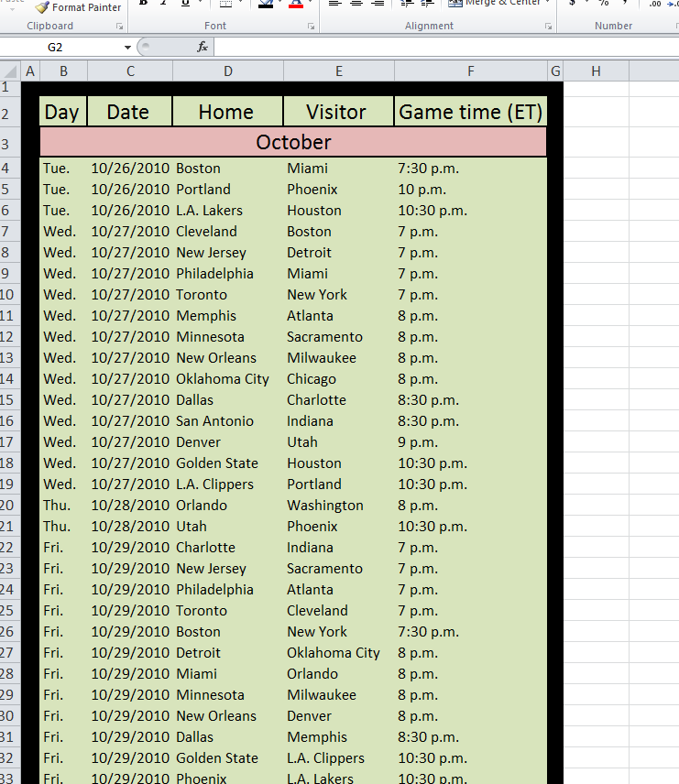Click the L.A. Clippers visitor cell in row 32
The width and height of the screenshot is (679, 784).
[x=339, y=758]
